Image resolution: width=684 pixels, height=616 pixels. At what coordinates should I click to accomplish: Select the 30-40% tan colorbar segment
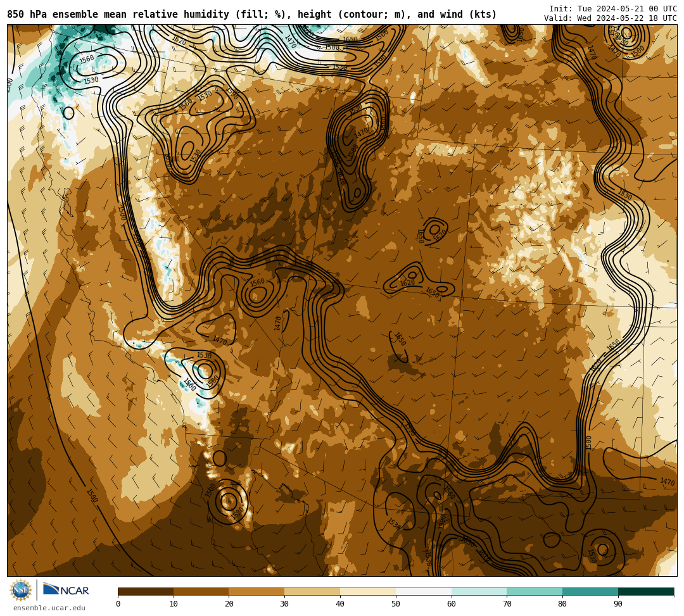tap(312, 591)
